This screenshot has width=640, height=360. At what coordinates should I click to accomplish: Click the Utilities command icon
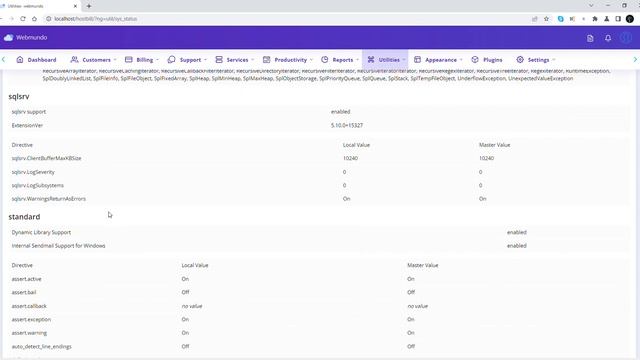[x=371, y=60]
